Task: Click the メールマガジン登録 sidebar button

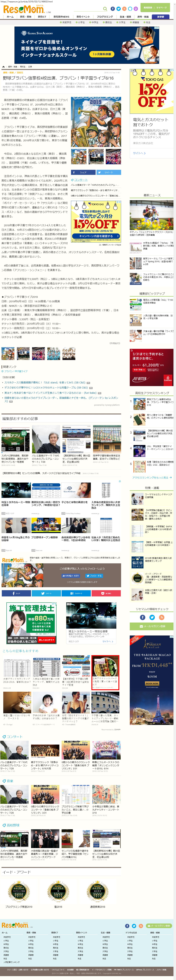Action: point(152,626)
